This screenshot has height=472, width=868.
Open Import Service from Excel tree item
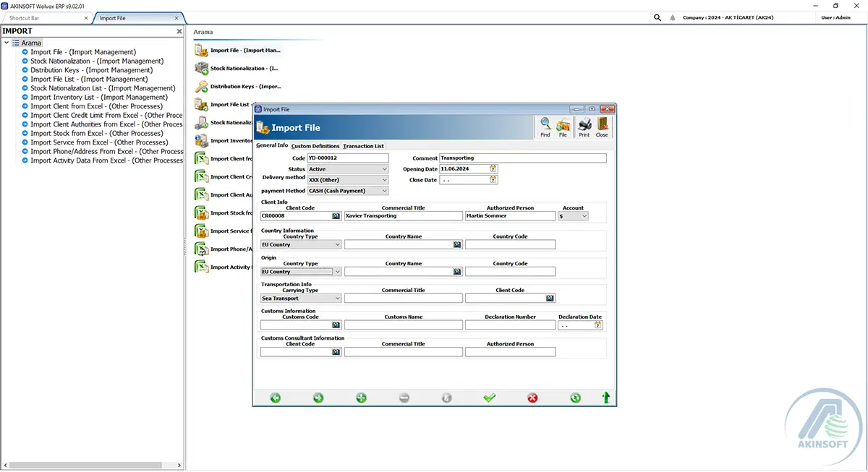click(x=98, y=142)
